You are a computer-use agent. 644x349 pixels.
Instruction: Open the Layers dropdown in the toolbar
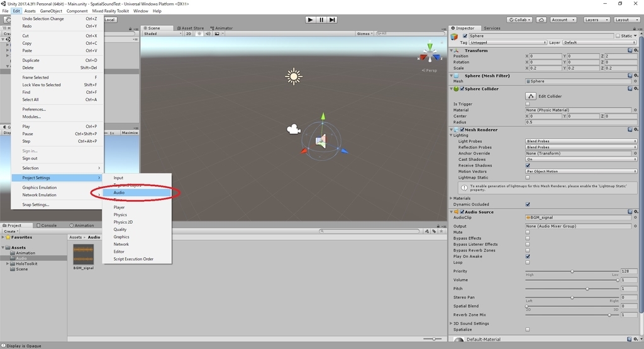tap(596, 19)
